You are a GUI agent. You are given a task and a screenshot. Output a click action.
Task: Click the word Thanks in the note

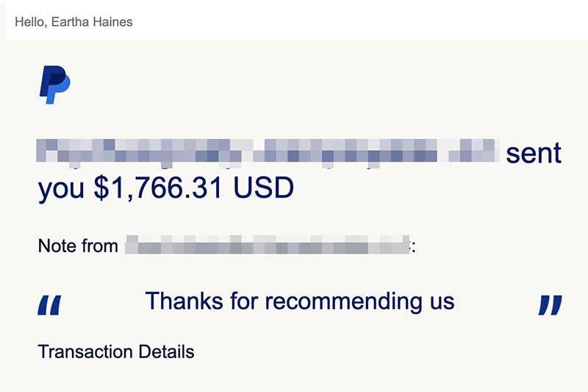(184, 301)
